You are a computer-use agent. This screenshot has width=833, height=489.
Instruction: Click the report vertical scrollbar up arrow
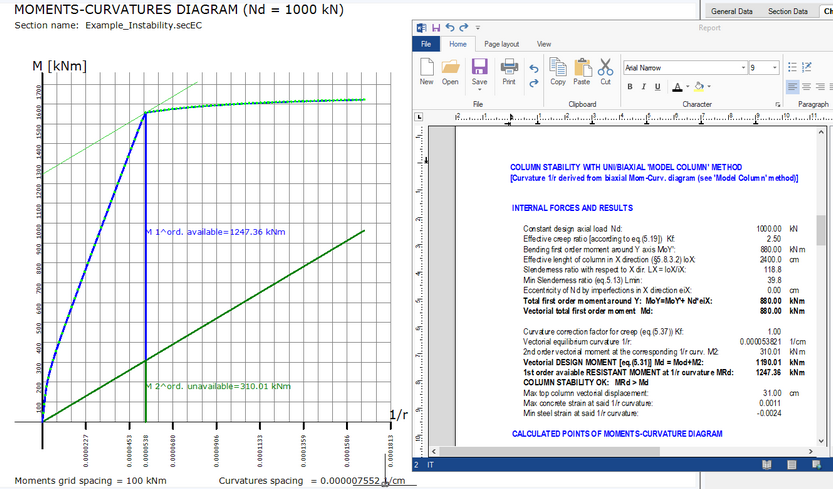(x=821, y=132)
